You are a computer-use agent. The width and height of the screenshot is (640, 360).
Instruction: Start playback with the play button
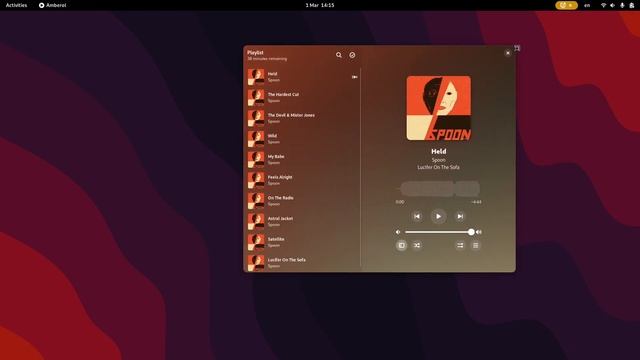tap(438, 216)
